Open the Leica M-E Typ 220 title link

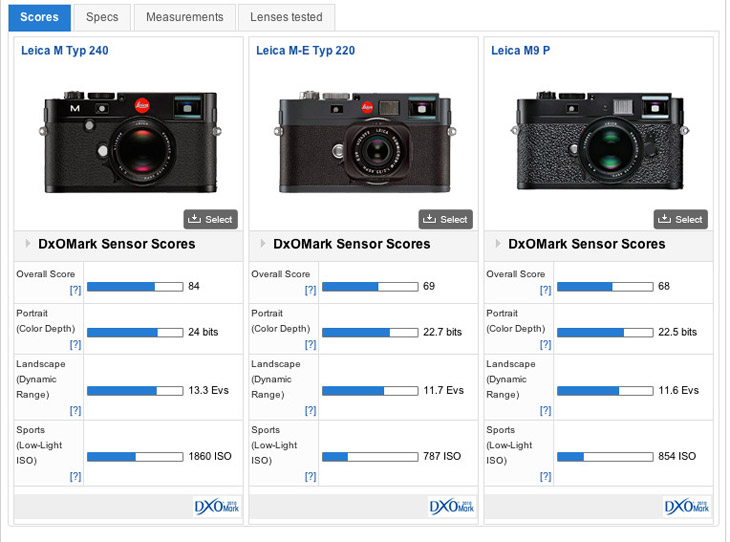click(305, 50)
